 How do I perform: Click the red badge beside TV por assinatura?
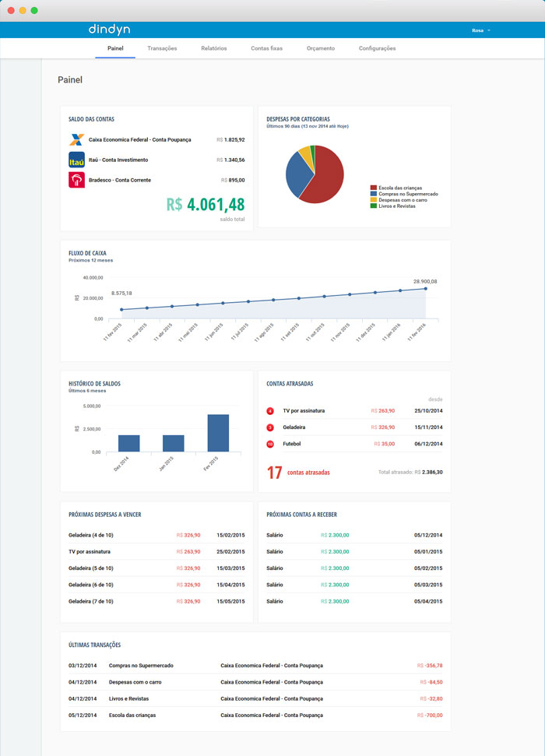pos(270,411)
